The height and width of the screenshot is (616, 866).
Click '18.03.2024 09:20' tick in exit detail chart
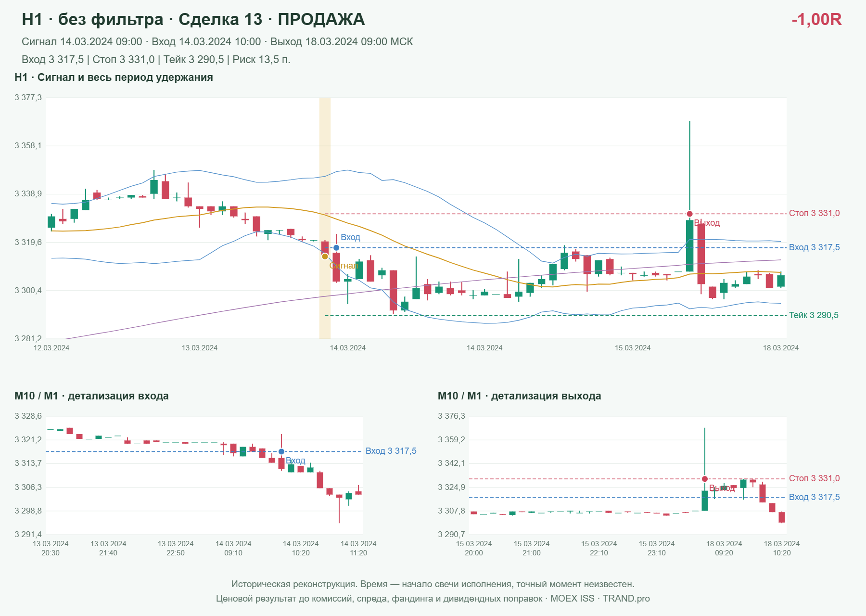pos(724,548)
